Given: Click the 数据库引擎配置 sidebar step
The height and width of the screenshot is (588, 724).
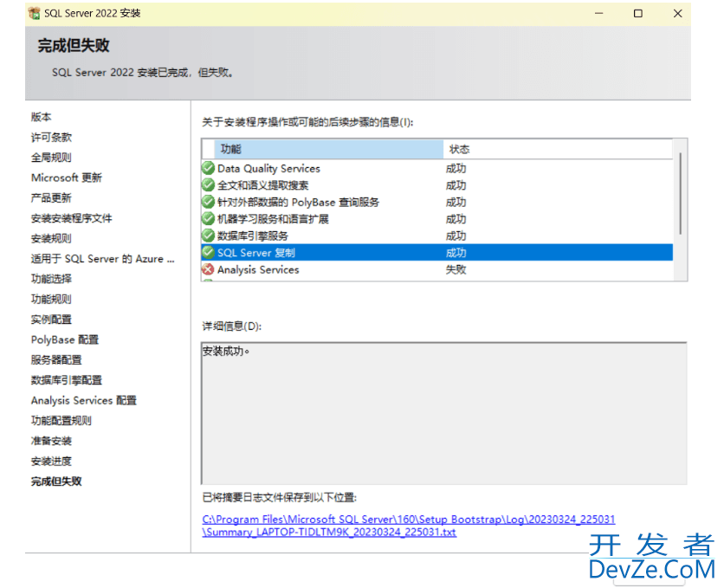Looking at the screenshot, I should click(x=67, y=380).
